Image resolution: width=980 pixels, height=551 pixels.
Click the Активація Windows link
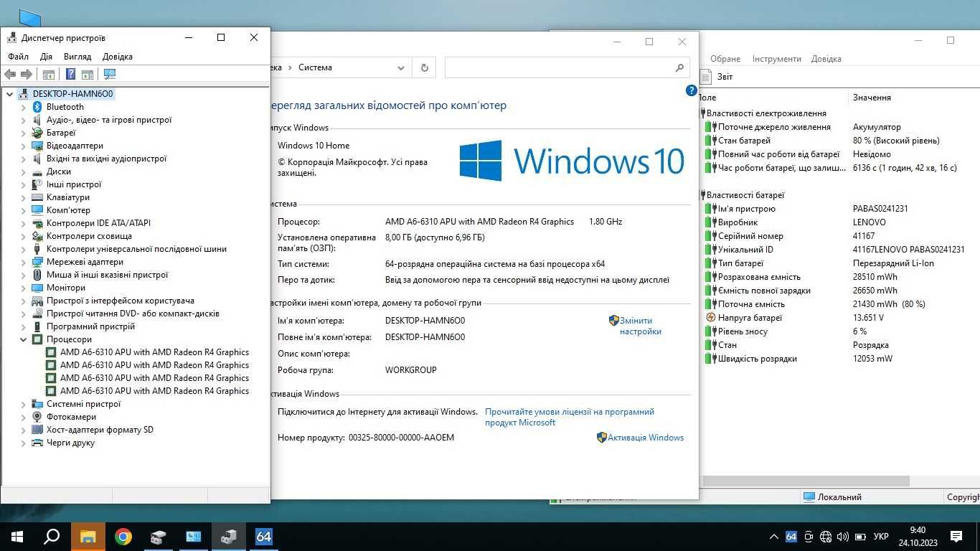point(646,438)
